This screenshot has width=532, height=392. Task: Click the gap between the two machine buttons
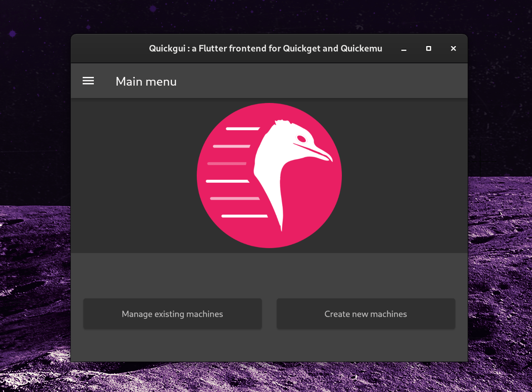[269, 314]
